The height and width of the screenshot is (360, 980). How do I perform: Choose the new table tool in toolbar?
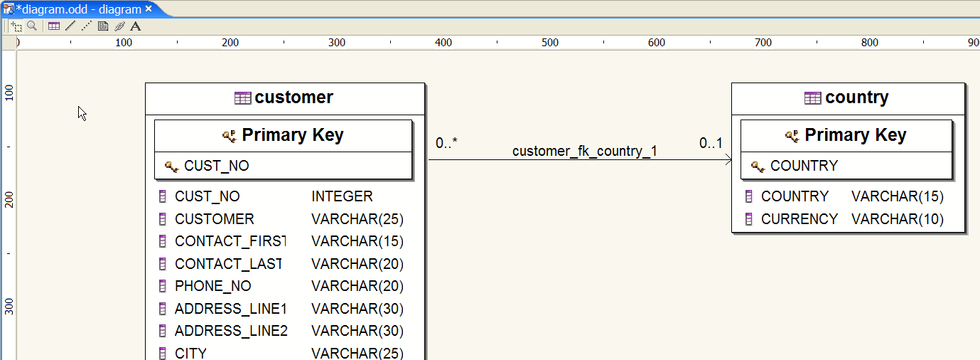pos(54,26)
